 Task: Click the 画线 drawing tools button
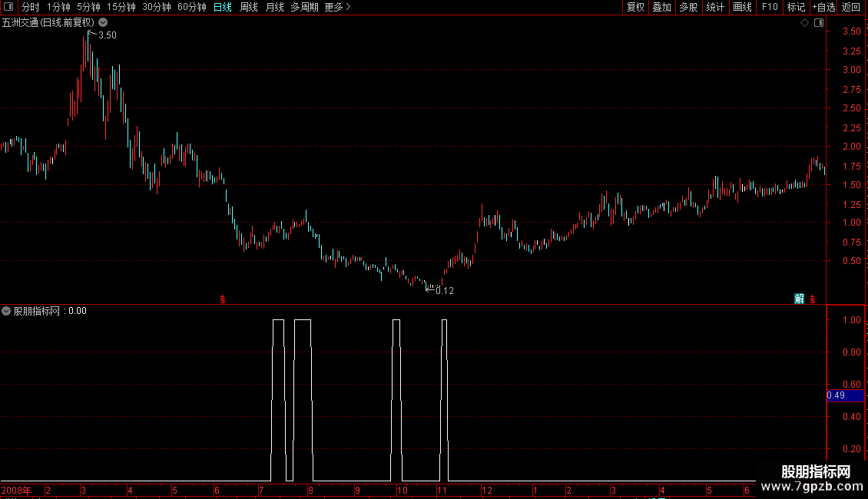coord(742,7)
